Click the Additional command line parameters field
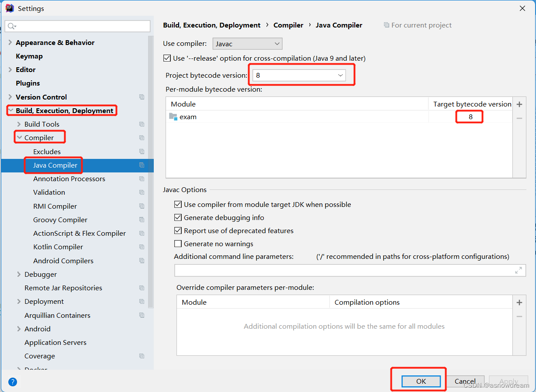The image size is (536, 392). click(x=343, y=270)
